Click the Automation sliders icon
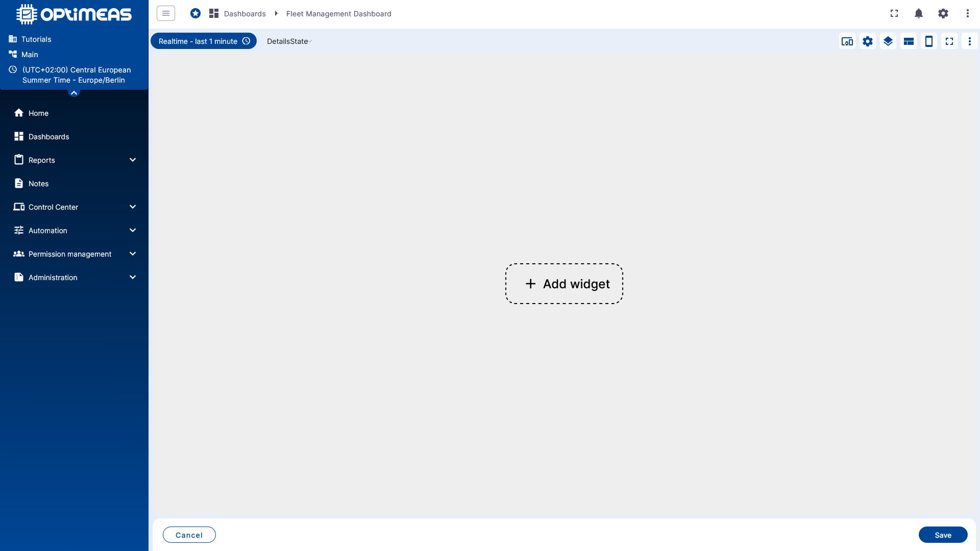This screenshot has width=980, height=551. pos(19,230)
